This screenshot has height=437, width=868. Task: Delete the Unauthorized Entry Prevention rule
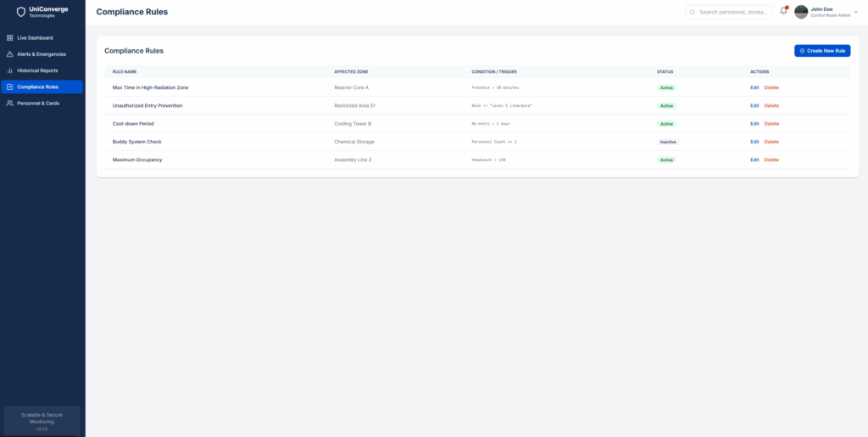pyautogui.click(x=771, y=106)
